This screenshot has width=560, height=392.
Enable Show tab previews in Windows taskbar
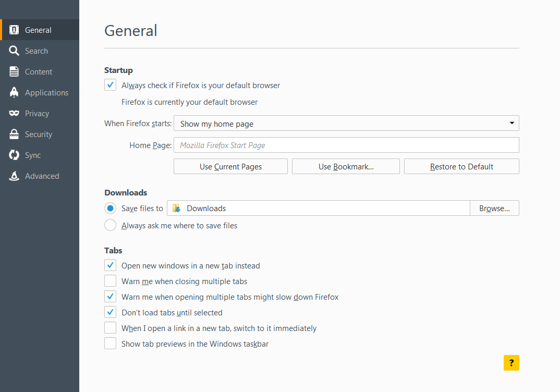pyautogui.click(x=110, y=344)
